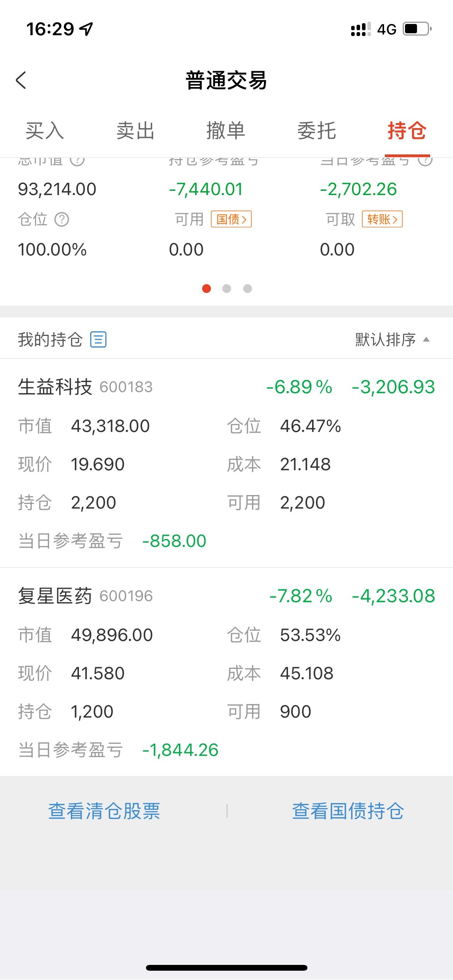Select the third page indicator dot
This screenshot has width=453, height=980.
(247, 288)
